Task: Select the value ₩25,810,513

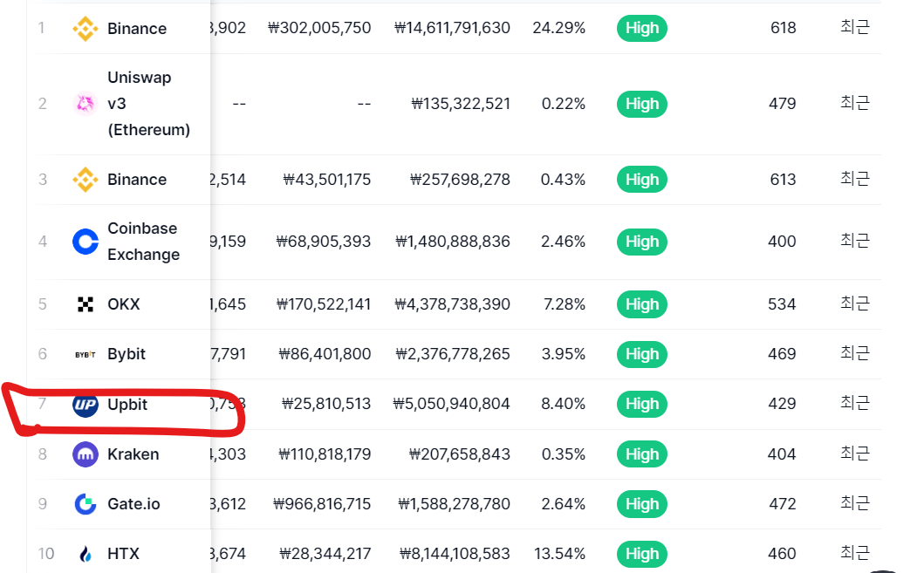Action: [x=326, y=404]
